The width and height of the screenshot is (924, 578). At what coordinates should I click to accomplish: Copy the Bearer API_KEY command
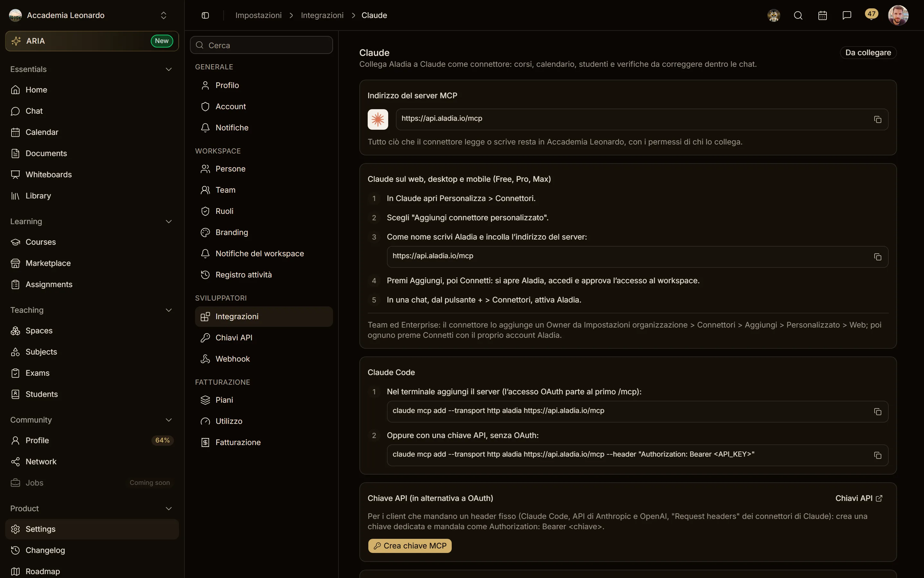pos(877,455)
